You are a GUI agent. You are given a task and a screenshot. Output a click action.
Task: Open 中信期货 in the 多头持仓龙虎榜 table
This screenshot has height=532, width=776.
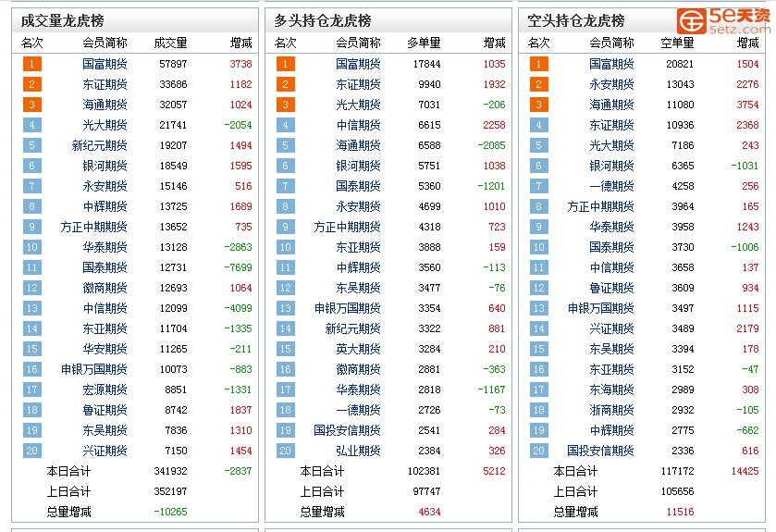pos(358,125)
